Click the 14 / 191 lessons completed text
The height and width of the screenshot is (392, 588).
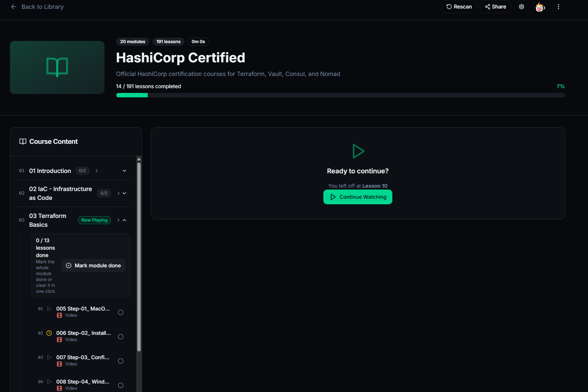tap(148, 86)
